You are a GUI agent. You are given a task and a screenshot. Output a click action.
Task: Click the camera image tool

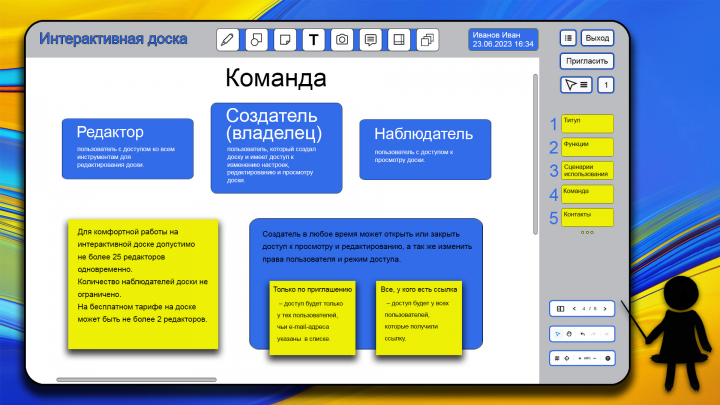[x=342, y=40]
